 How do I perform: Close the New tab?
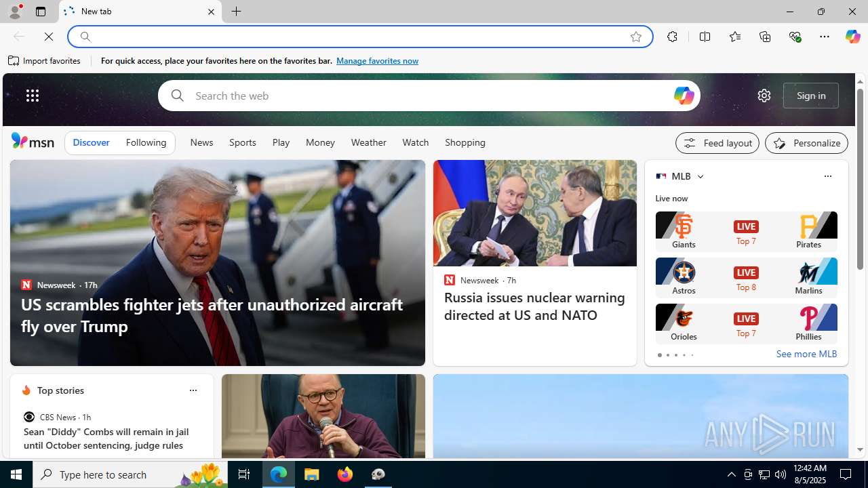(x=211, y=12)
